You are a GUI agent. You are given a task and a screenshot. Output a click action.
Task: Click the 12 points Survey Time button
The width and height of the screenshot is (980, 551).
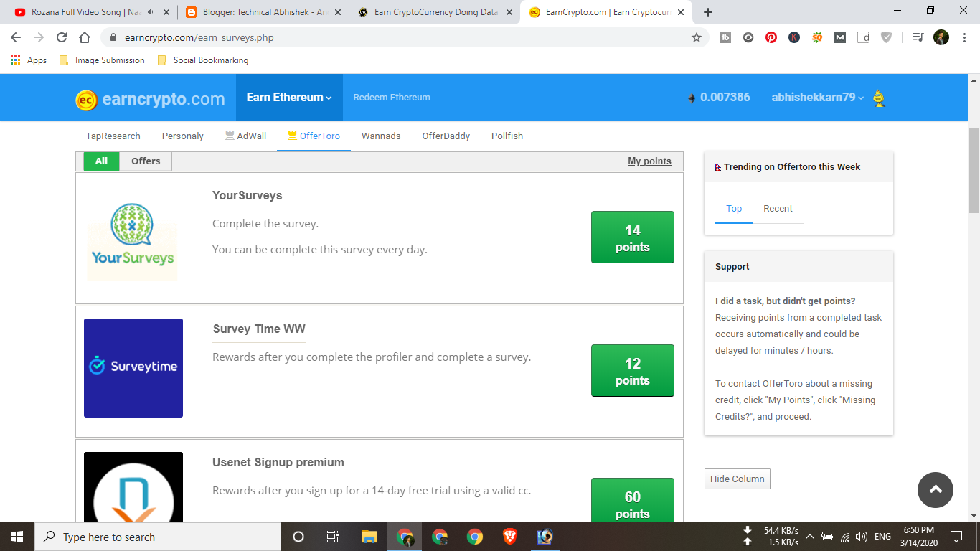point(633,371)
